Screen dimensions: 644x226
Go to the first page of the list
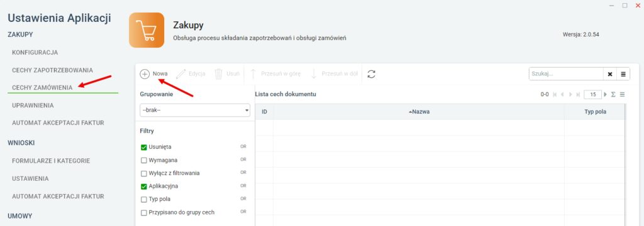point(555,94)
